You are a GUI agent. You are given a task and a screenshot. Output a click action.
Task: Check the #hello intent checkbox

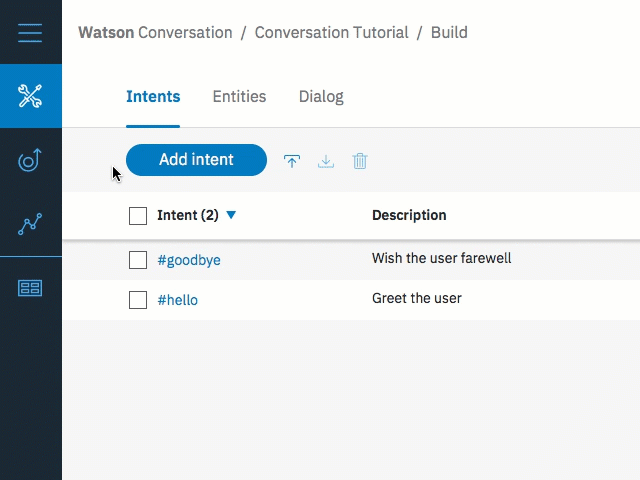click(x=138, y=300)
